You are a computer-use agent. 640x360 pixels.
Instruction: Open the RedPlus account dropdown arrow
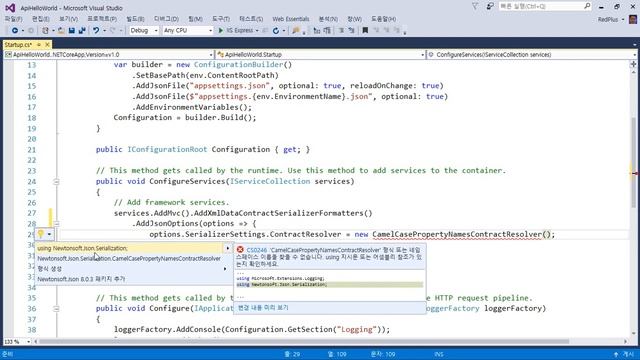[x=623, y=20]
